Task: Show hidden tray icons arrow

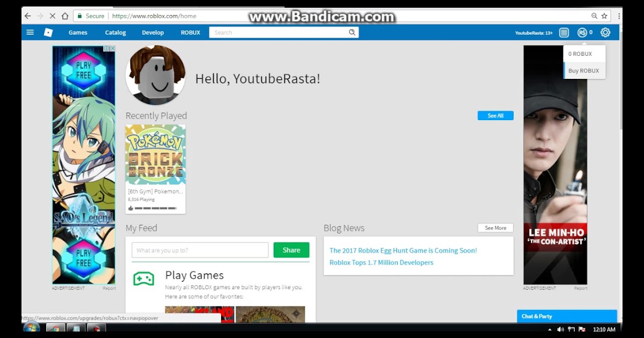Action: coord(550,329)
